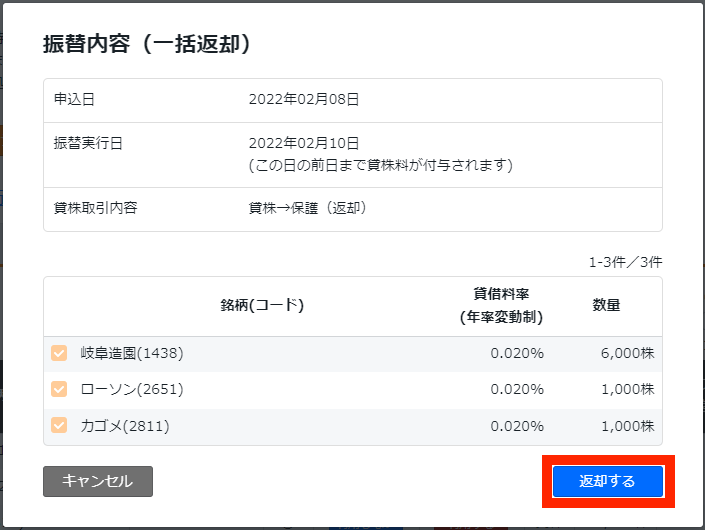Uncheck the 岐阜造園(1438) checkbox
Image resolution: width=705 pixels, height=530 pixels.
[x=59, y=353]
